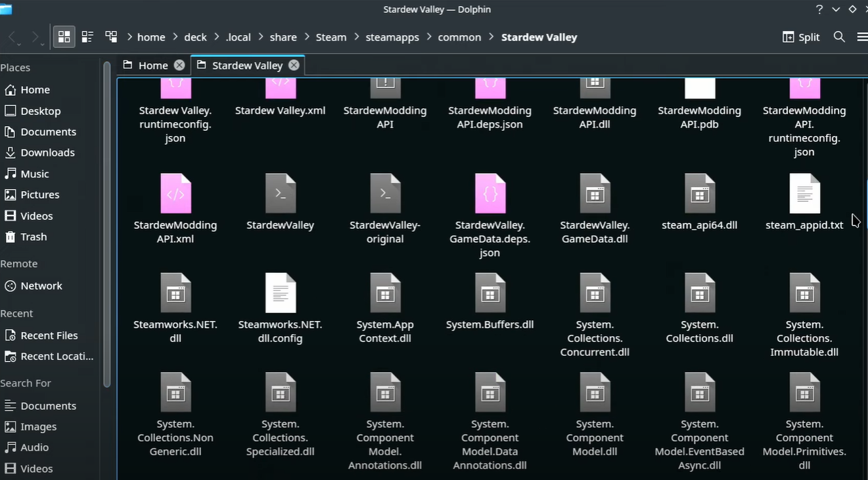Select System.Collections.Specialized.dll file icon

click(x=281, y=393)
